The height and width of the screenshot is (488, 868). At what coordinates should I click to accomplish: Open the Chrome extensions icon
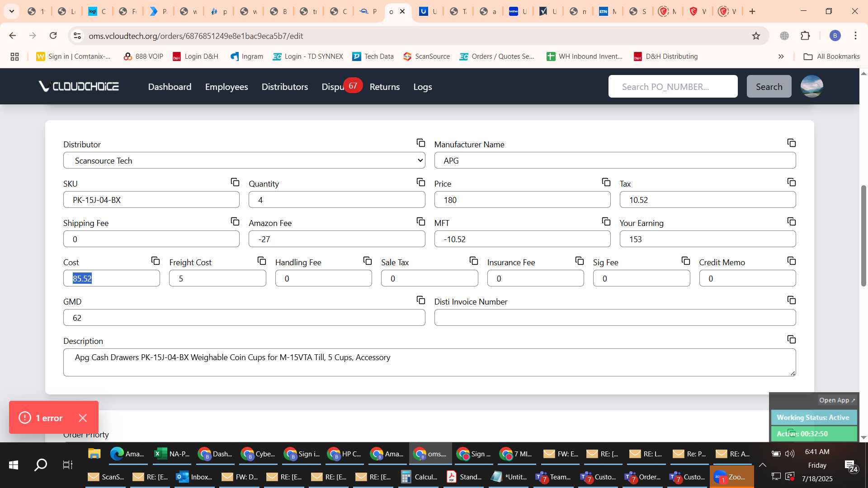tap(805, 36)
